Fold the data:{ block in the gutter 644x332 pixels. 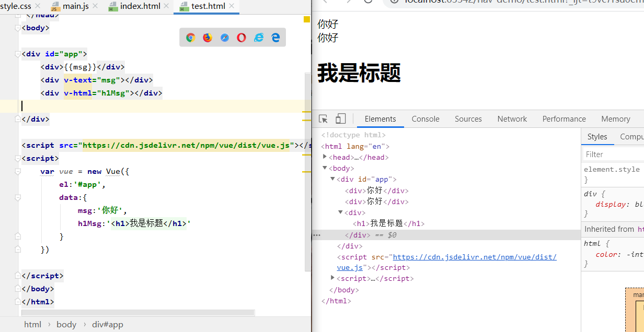(18, 198)
